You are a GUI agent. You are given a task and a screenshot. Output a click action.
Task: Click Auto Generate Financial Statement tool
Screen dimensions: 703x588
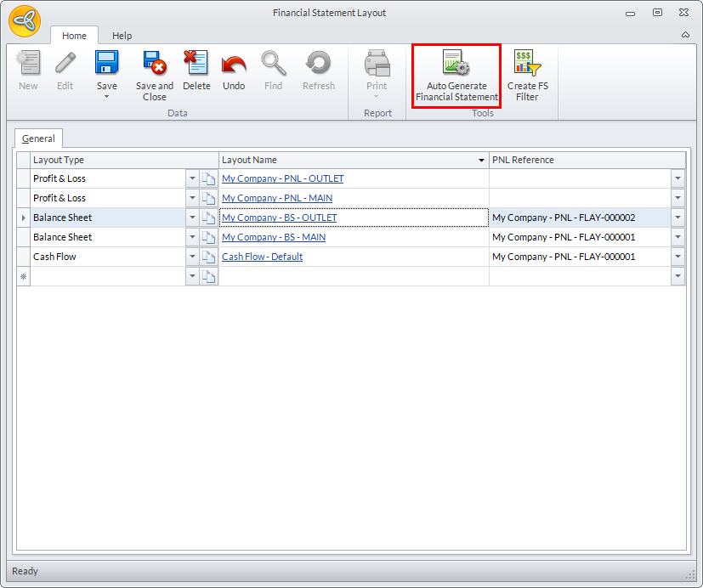tap(456, 76)
